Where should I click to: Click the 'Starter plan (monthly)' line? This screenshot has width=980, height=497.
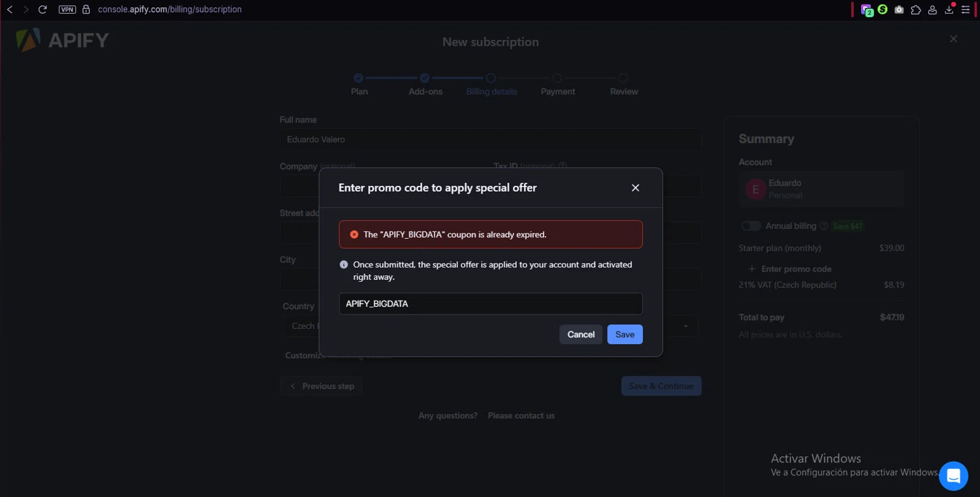[780, 248]
